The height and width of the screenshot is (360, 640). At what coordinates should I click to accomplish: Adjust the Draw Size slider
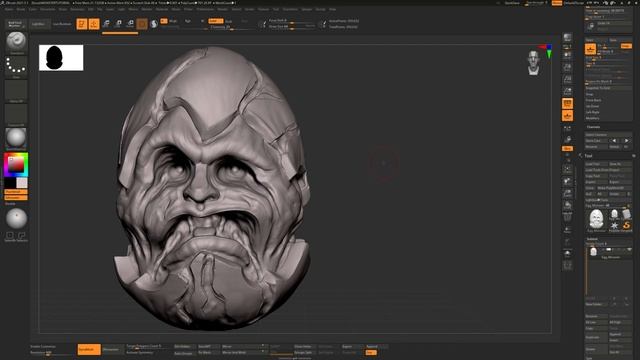[x=292, y=27]
